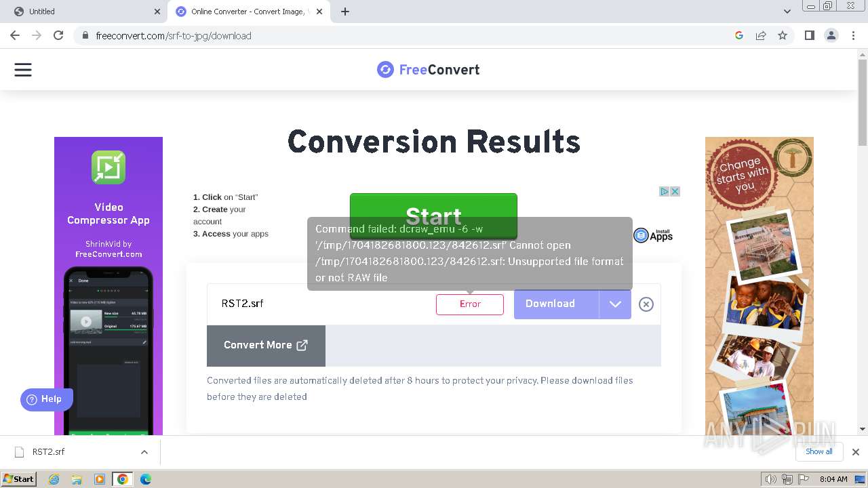Viewport: 868px width, 488px height.
Task: Open a new browser tab
Action: (345, 12)
